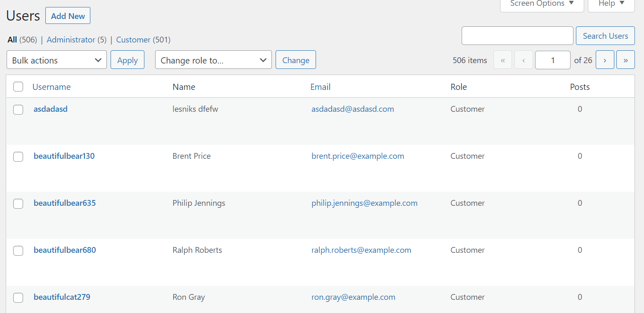Tick the checkbox next to beautifulbear680
Image resolution: width=644 pixels, height=313 pixels.
pos(18,250)
